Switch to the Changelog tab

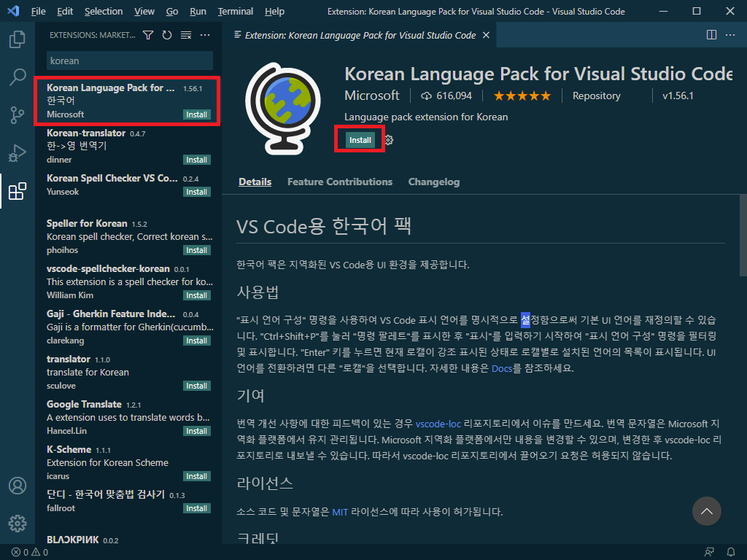[433, 182]
